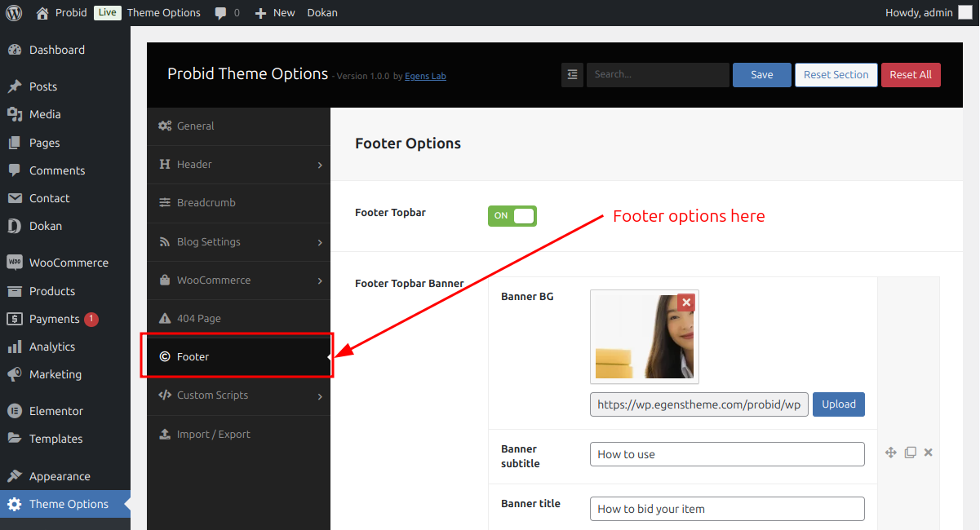Click the Pages icon in sidebar
The image size is (980, 530).
pos(15,143)
